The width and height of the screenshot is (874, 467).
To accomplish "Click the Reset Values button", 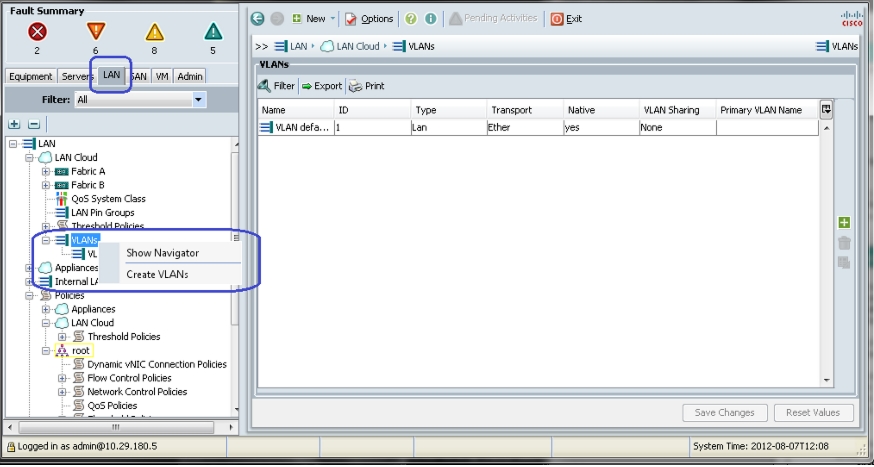I will [x=813, y=413].
